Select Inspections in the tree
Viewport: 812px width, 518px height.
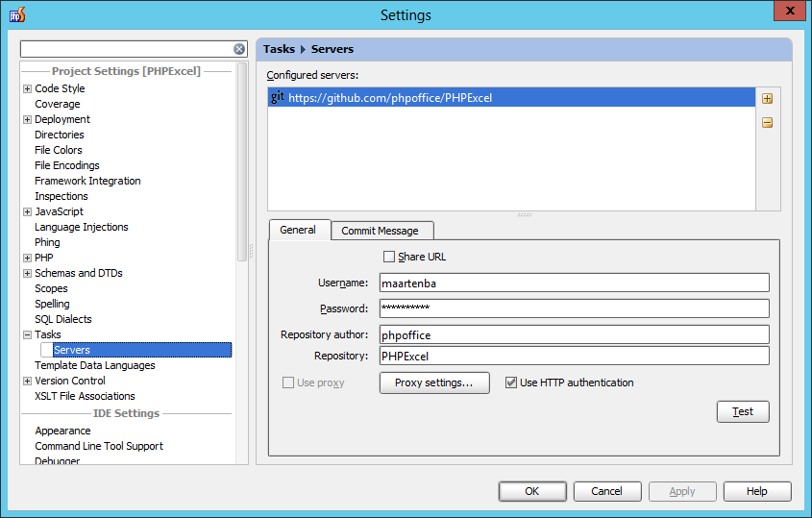coord(62,196)
